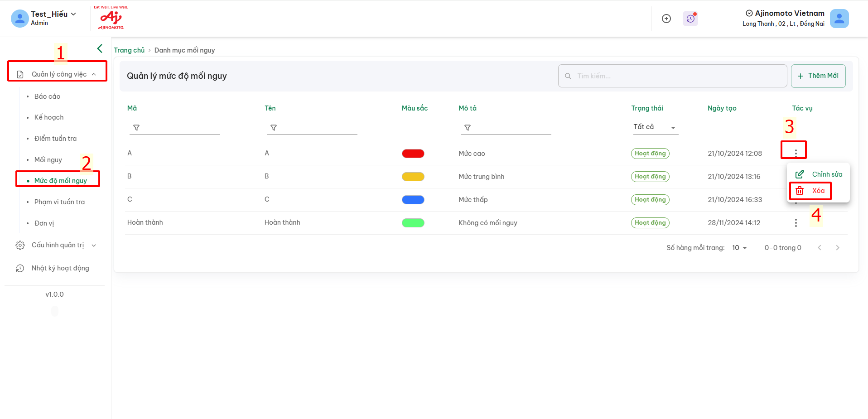Viewport: 868px width, 419px height.
Task: Open the Điểm tuần tra sidebar item
Action: [x=55, y=139]
